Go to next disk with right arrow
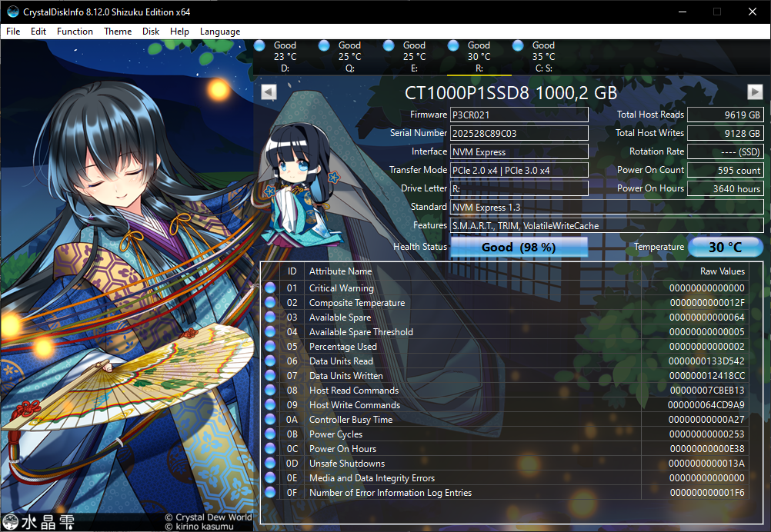Screen dimensions: 771x532 pos(755,91)
